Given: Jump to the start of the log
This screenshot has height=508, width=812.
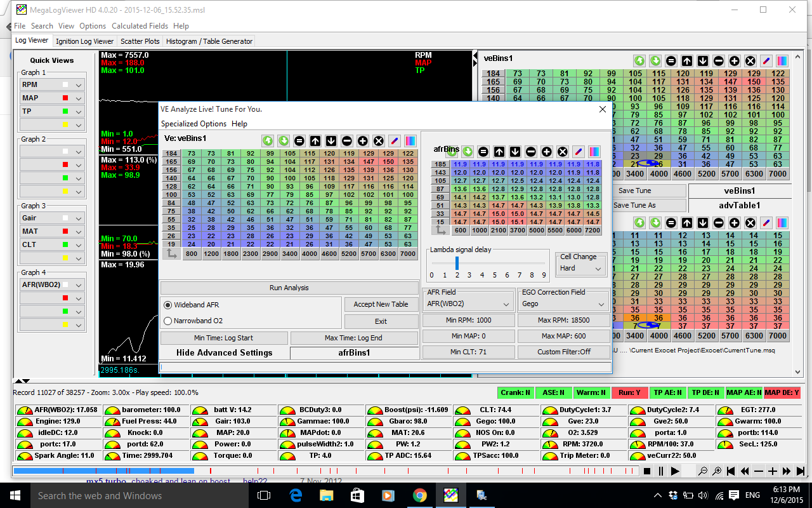Looking at the screenshot, I should [x=731, y=471].
